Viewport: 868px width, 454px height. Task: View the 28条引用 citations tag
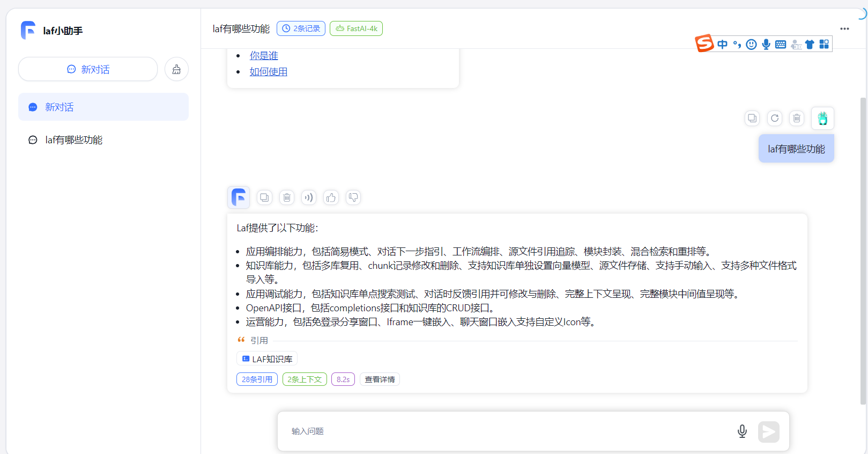(x=257, y=379)
